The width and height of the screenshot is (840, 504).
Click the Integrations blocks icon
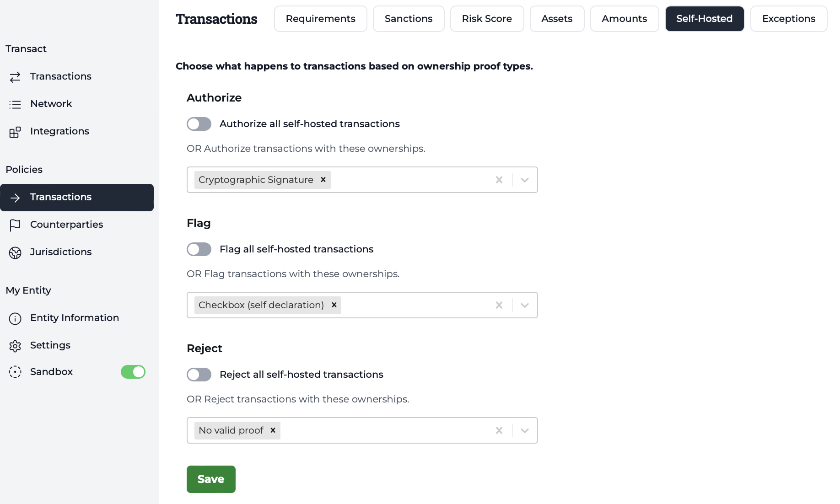point(15,132)
